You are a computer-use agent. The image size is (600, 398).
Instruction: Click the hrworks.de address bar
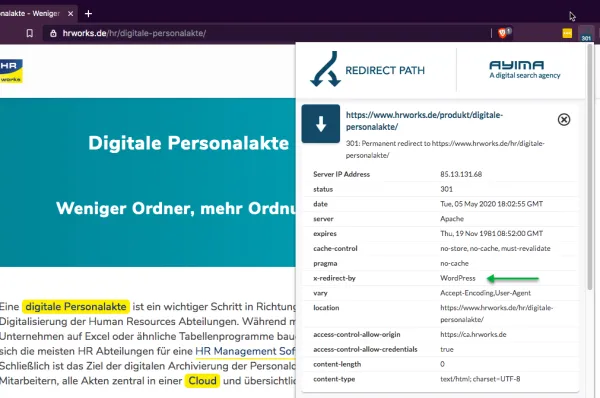[268, 34]
